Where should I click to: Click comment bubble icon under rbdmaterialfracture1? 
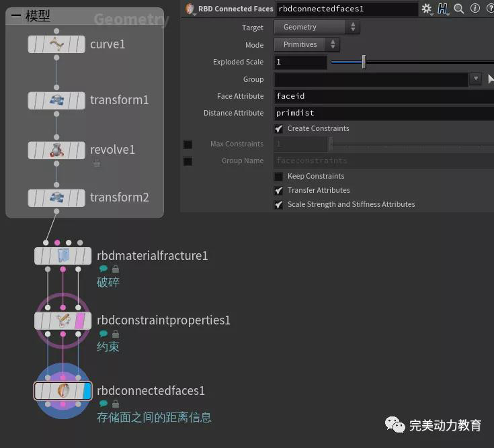(104, 269)
